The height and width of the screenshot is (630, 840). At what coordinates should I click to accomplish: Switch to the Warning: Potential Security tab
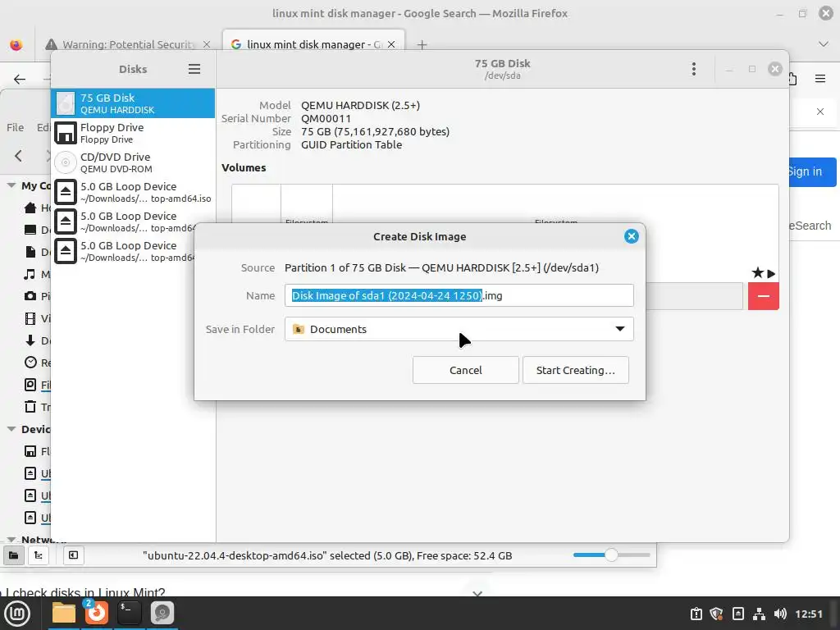[x=127, y=44]
